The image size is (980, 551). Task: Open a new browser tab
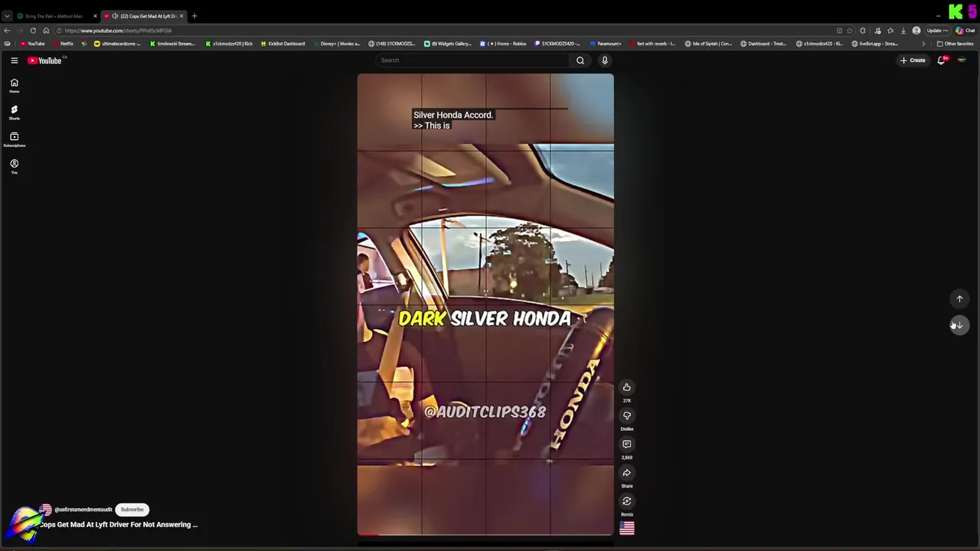click(194, 16)
